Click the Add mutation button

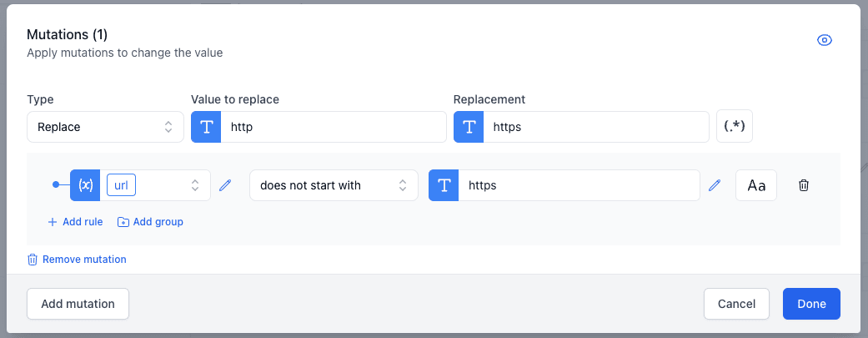pyautogui.click(x=78, y=304)
